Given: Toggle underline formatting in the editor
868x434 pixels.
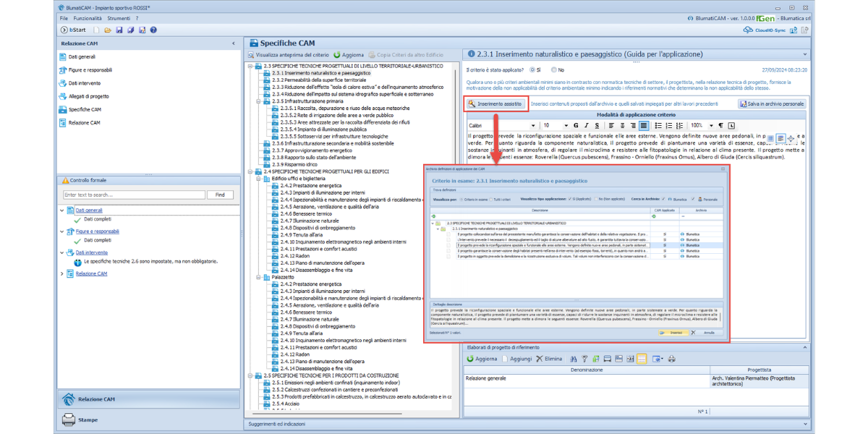Looking at the screenshot, I should (597, 125).
